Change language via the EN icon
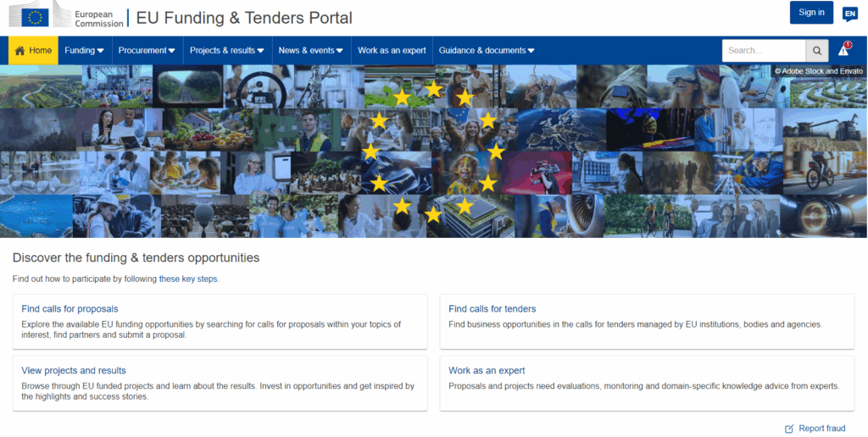Screen dimensions: 868x437 [849, 14]
